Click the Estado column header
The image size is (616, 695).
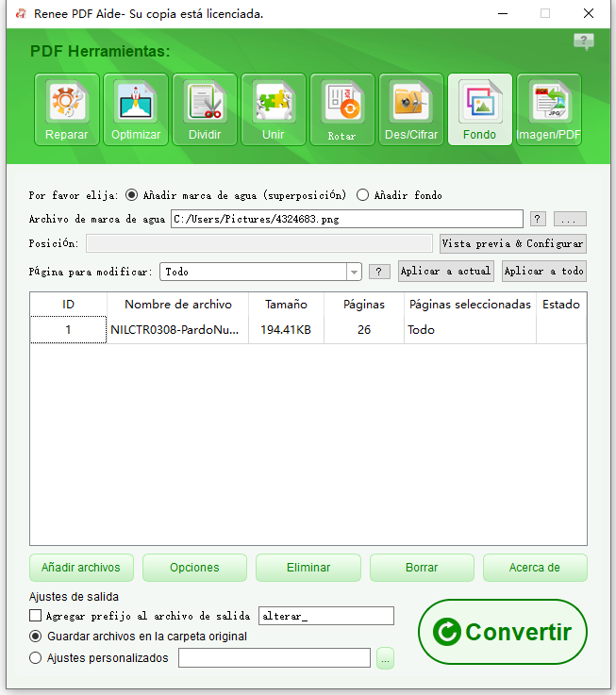pyautogui.click(x=561, y=304)
